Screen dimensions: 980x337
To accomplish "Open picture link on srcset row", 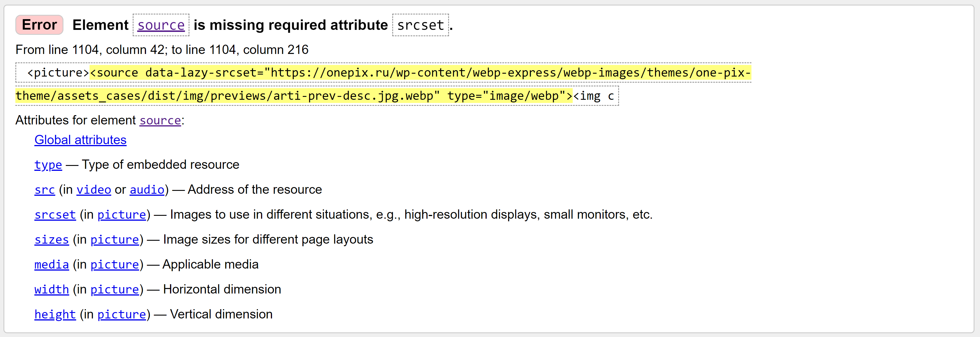I will (x=121, y=215).
